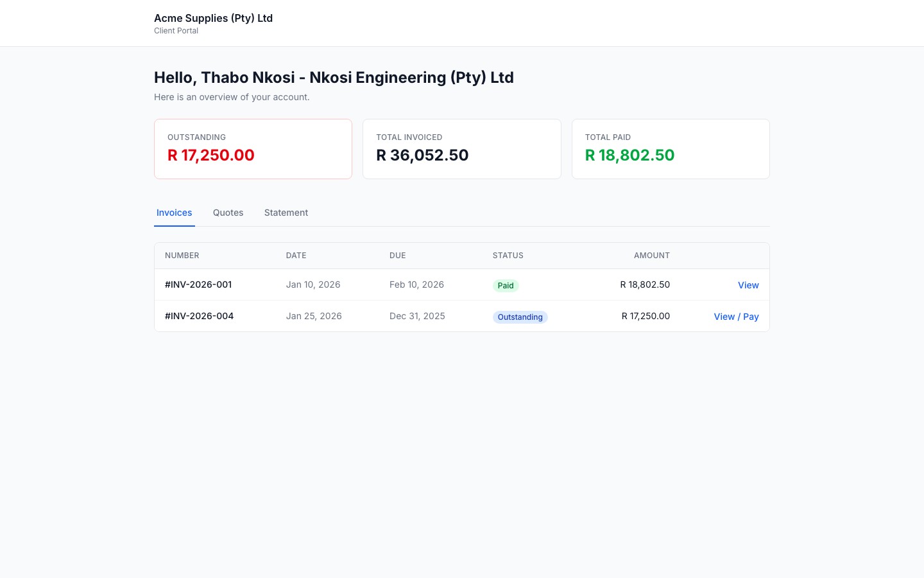Click the Client Portal subtitle
The image size is (924, 578).
click(176, 30)
